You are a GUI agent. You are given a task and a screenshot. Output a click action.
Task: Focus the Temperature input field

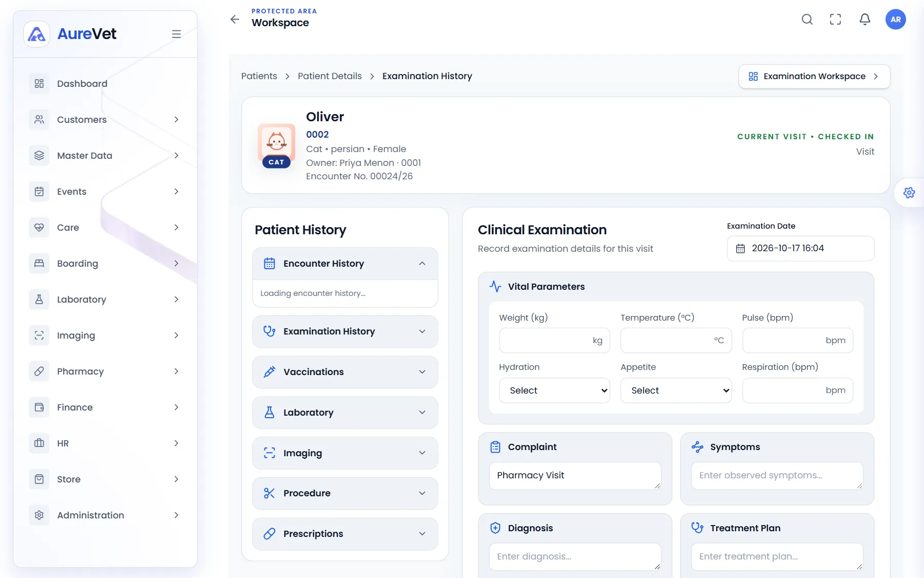[x=676, y=340]
